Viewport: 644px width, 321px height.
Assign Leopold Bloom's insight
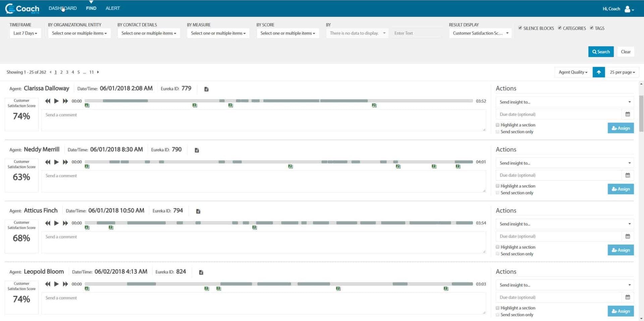coord(620,311)
